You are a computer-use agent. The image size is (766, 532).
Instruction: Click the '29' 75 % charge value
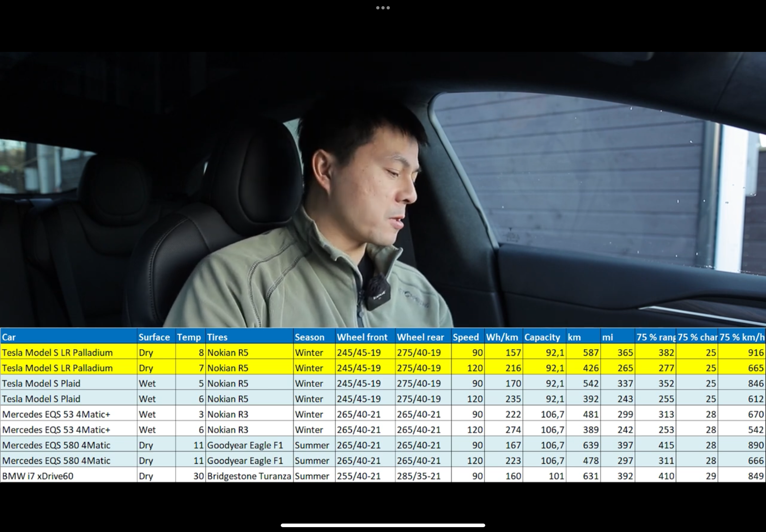tap(697, 475)
